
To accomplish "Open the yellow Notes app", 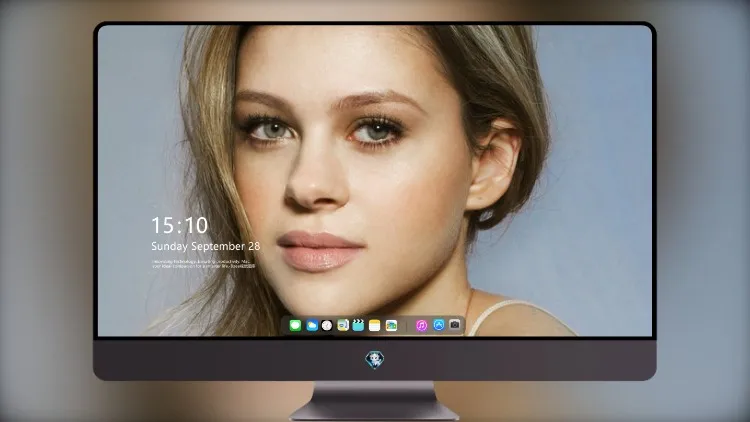I will [375, 325].
